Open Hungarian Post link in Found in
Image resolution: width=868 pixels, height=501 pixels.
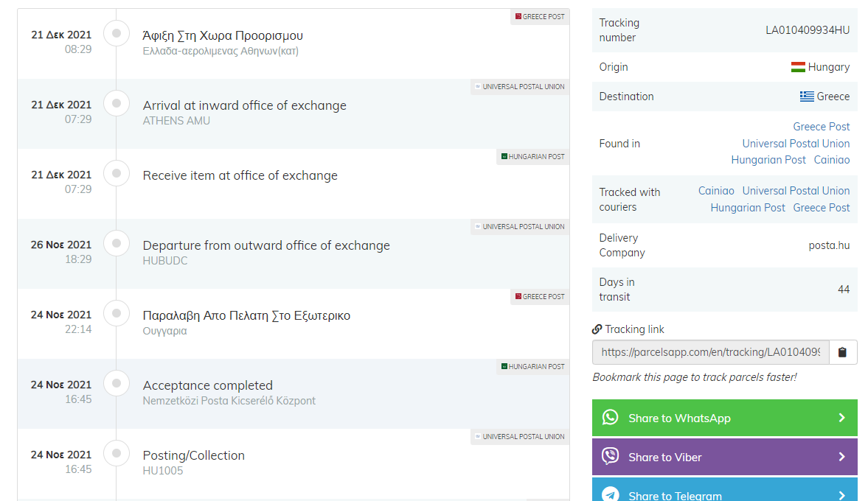point(768,160)
